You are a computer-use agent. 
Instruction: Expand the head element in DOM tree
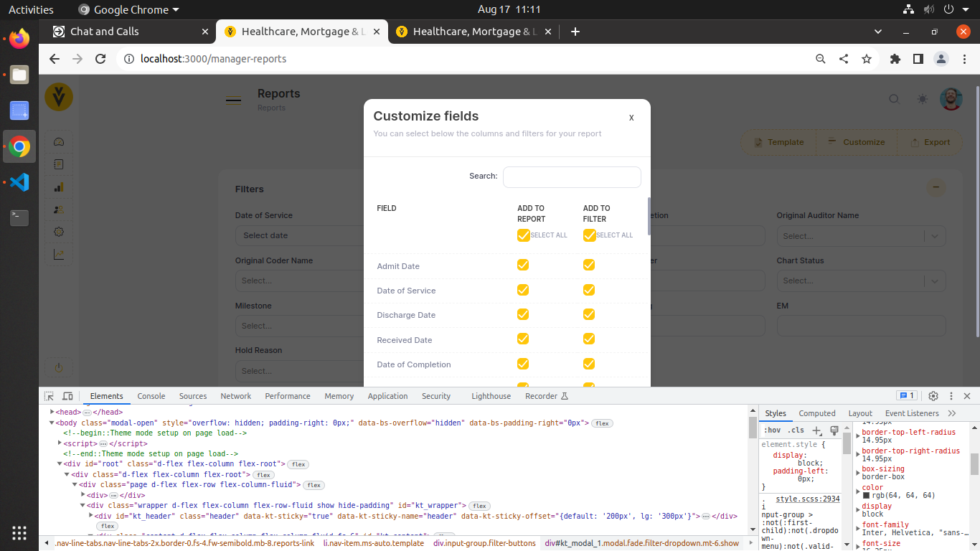point(52,413)
